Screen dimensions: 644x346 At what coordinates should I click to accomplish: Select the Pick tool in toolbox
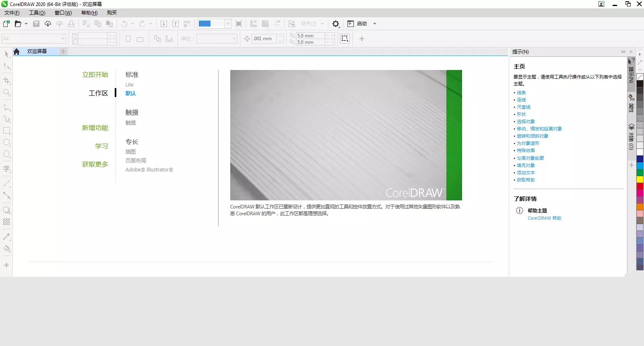6,54
